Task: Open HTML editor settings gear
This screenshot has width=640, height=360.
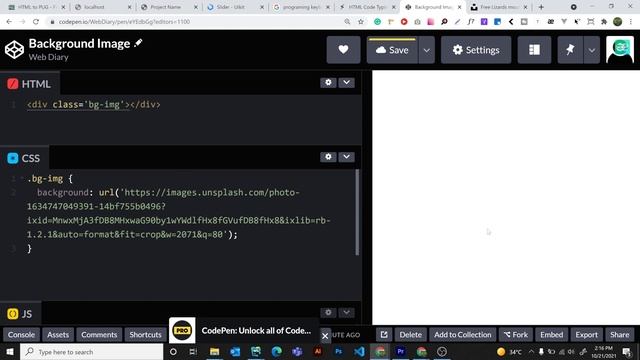Action: 328,82
